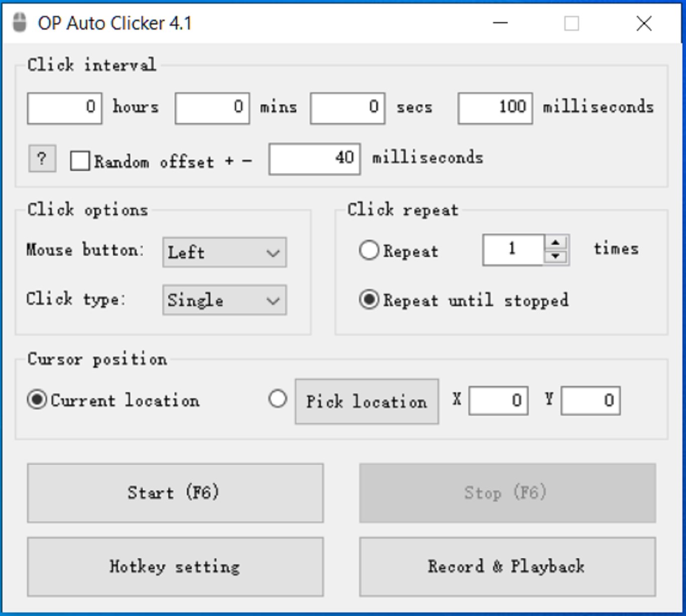Viewport: 686px width, 616px height.
Task: Click the random offset milliseconds field showing 40
Action: click(314, 158)
